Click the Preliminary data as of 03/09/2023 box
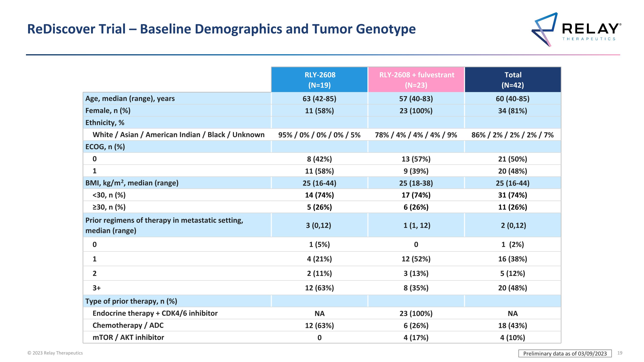This screenshot has height=362, width=644. tap(565, 353)
